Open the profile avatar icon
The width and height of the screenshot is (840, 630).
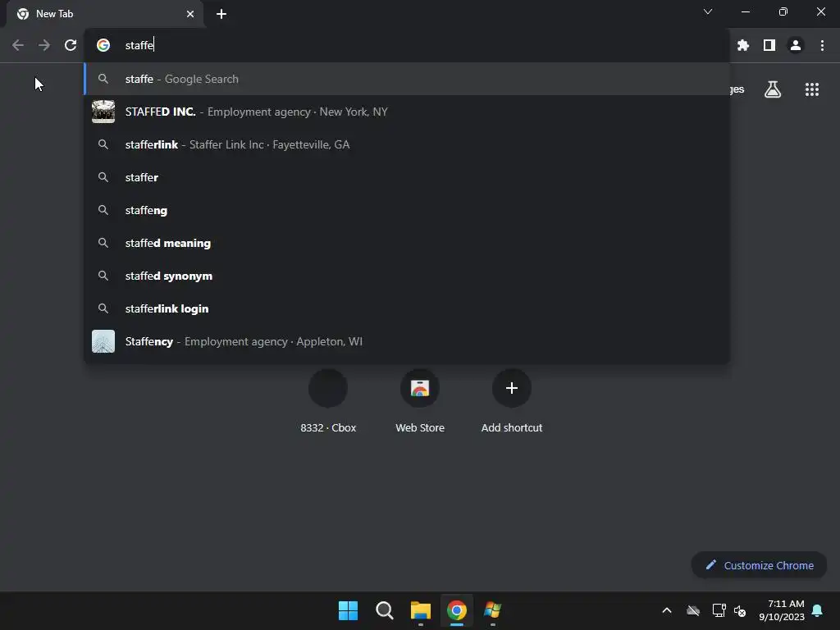[x=796, y=45]
